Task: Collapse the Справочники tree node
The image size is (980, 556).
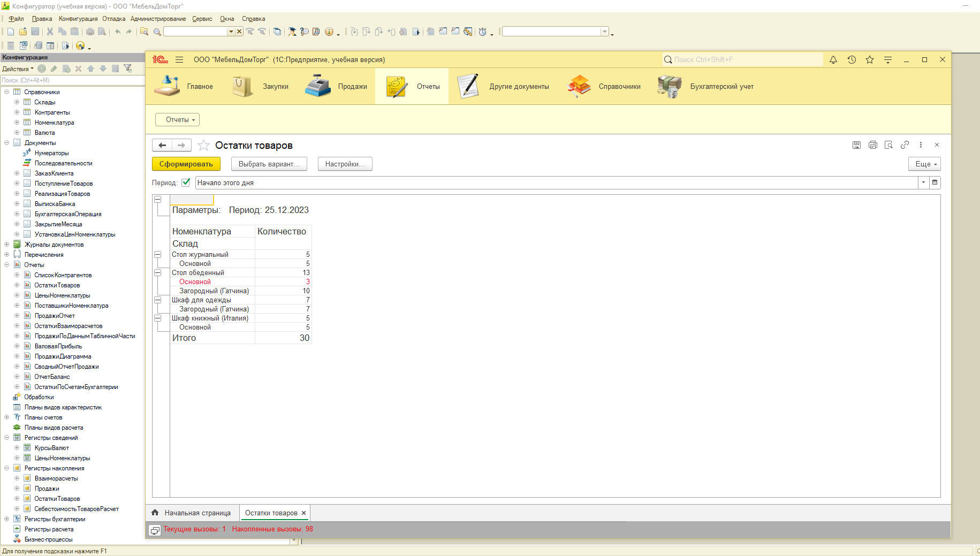Action: point(6,92)
